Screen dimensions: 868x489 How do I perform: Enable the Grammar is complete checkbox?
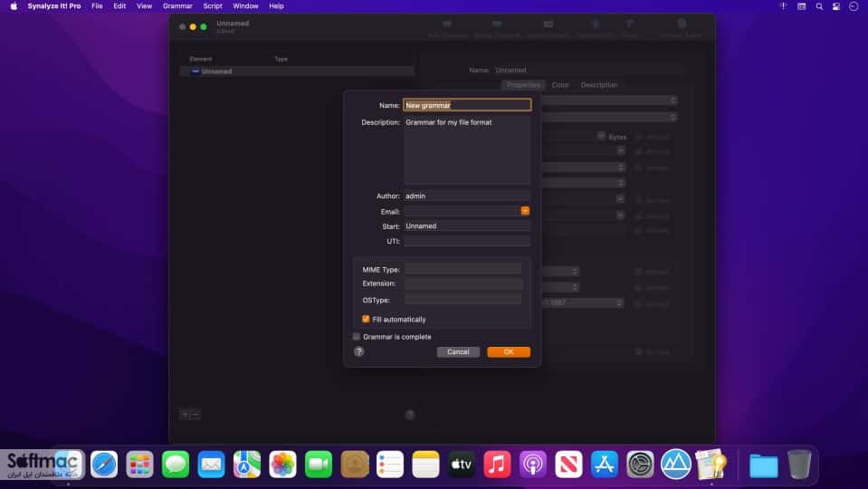point(357,337)
